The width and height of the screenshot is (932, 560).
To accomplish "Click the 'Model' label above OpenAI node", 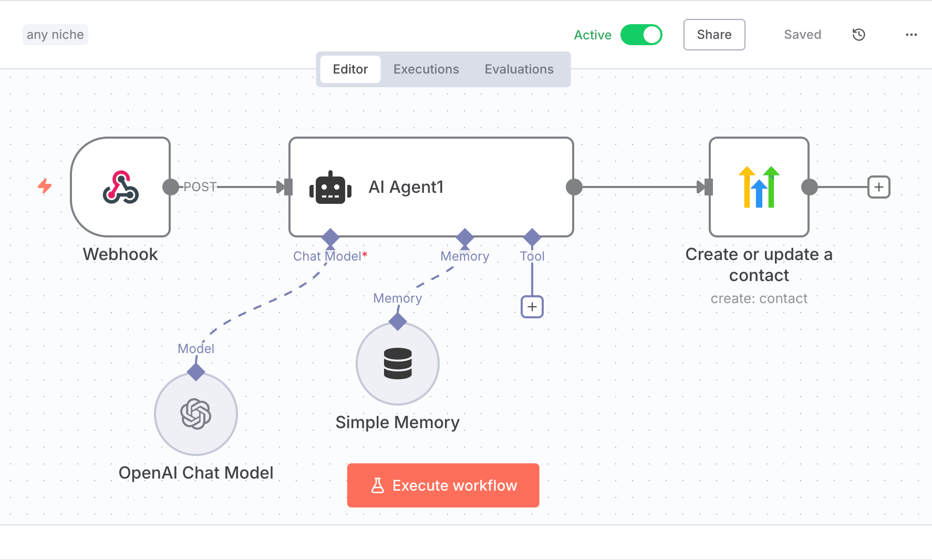I will click(196, 349).
